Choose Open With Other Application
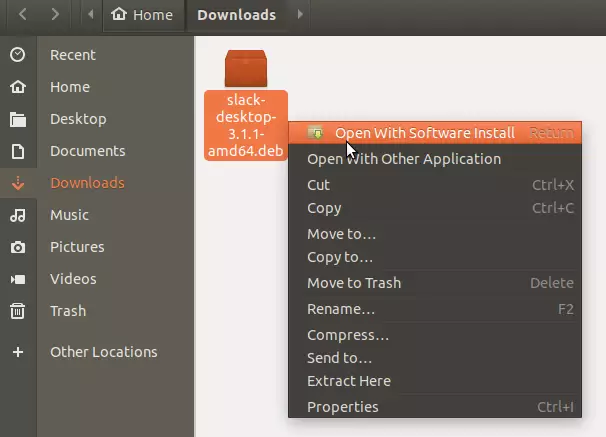Screen dimensions: 606x437 coord(435,159)
